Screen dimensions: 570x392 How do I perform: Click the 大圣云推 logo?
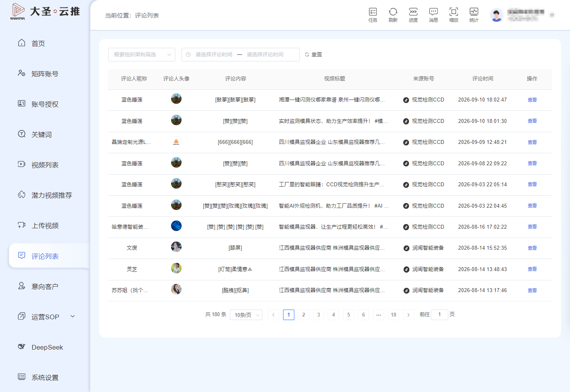coord(45,11)
